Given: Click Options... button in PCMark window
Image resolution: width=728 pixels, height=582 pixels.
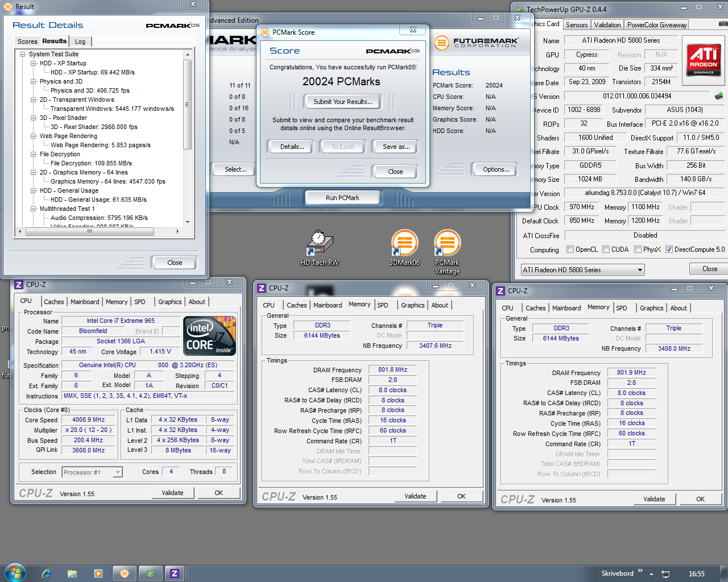Looking at the screenshot, I should (x=496, y=169).
